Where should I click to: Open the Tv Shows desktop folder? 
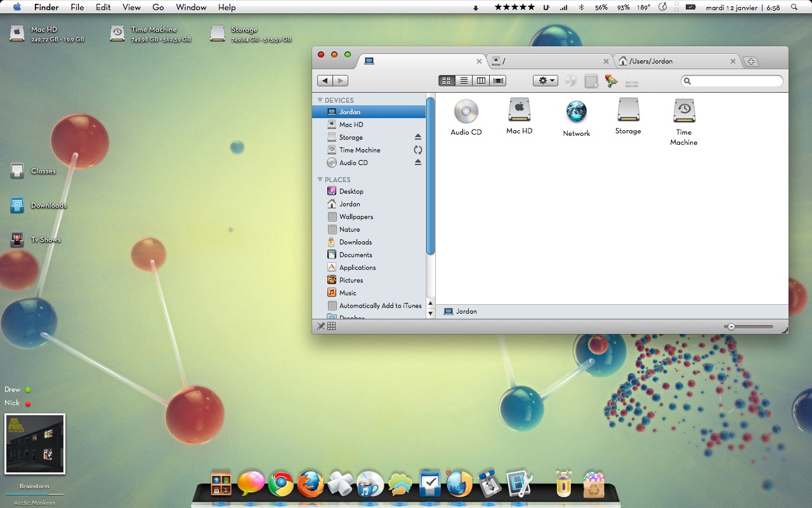tap(17, 239)
